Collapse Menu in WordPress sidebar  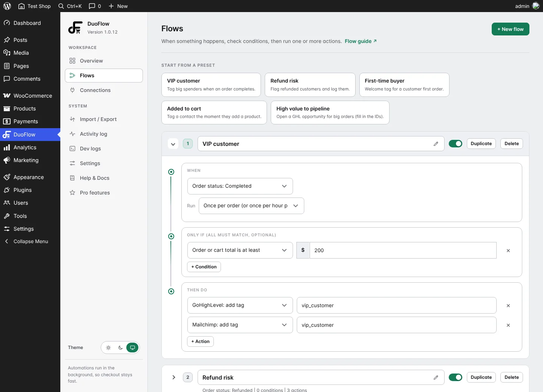(x=30, y=242)
